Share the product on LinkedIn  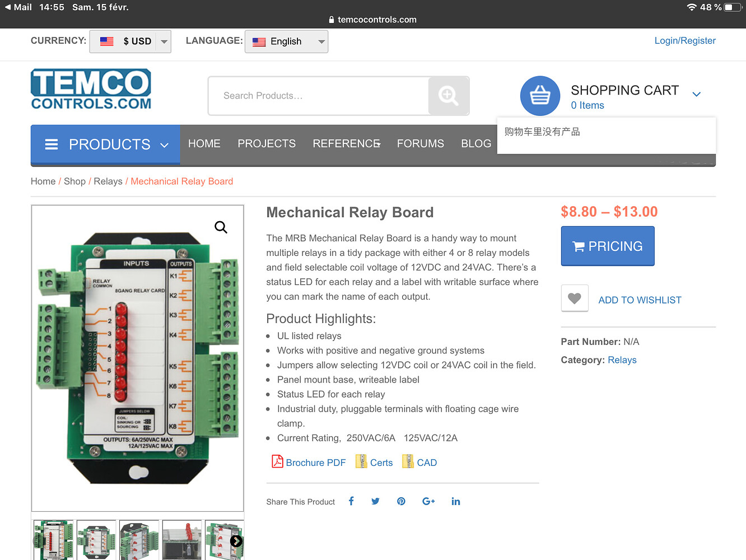(x=455, y=501)
